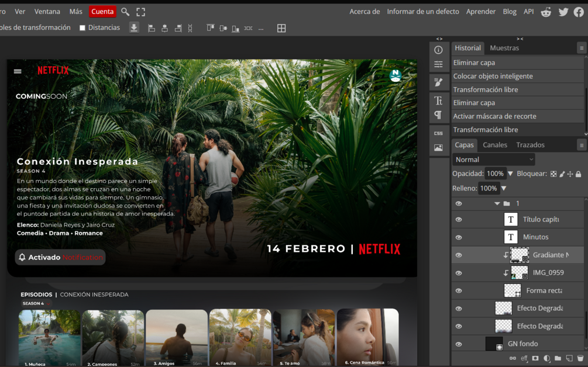The height and width of the screenshot is (367, 588).
Task: Open the Relleno slider arrow
Action: point(504,188)
